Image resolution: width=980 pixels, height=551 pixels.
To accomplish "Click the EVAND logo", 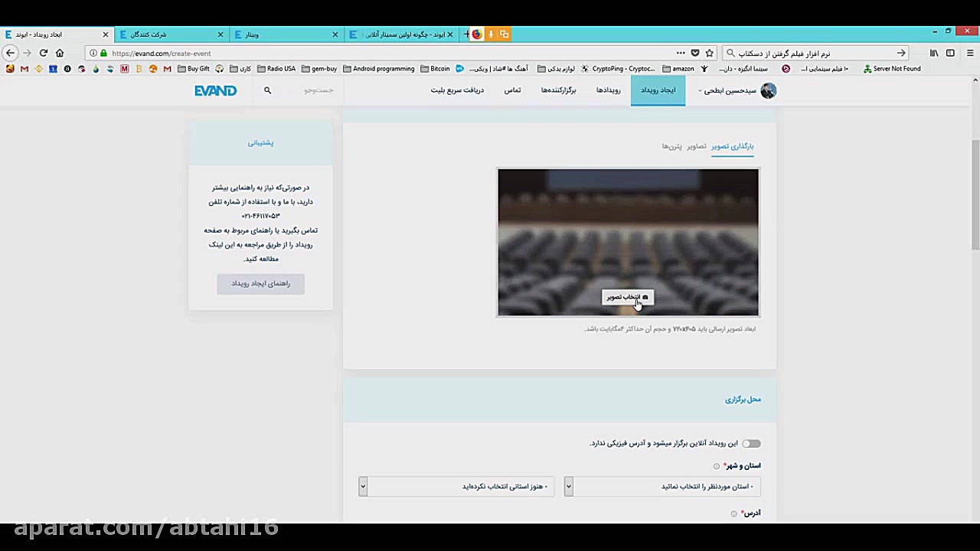I will [x=215, y=90].
